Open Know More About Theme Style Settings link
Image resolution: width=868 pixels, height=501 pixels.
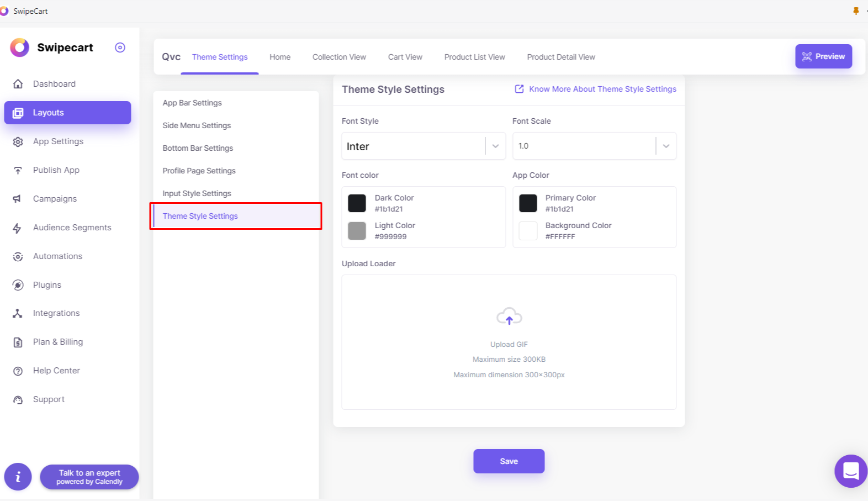[x=602, y=89]
